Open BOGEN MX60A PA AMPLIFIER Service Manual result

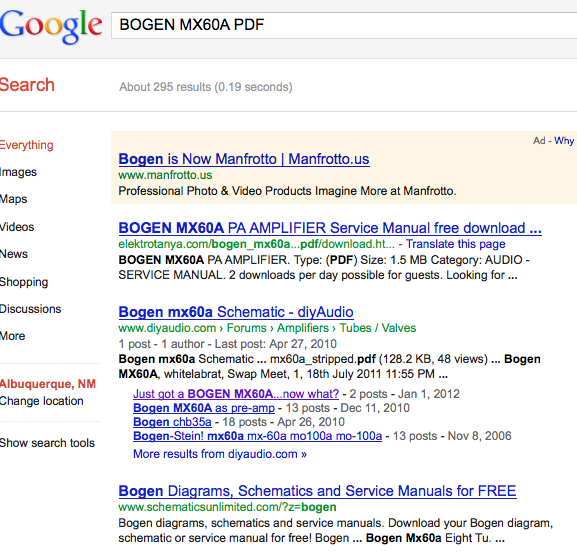pyautogui.click(x=330, y=228)
